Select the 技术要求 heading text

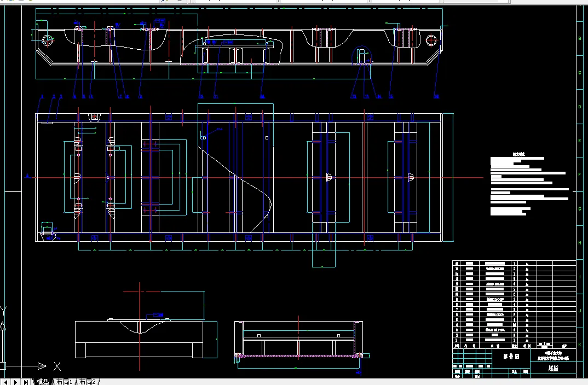(518, 154)
